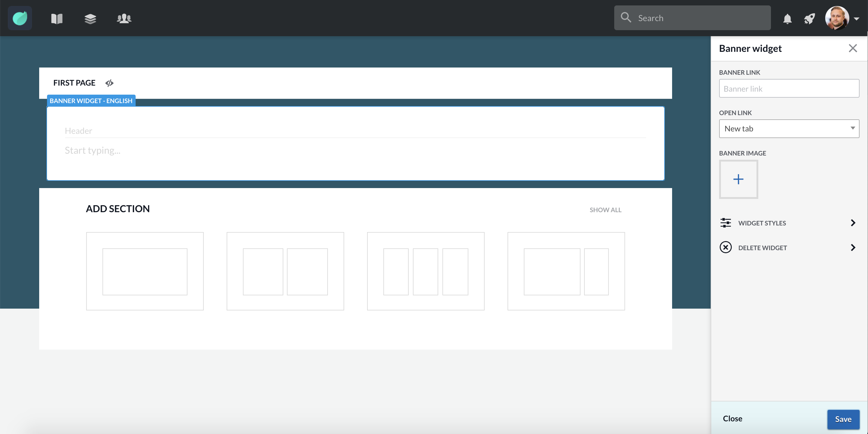Open the notifications bell
The height and width of the screenshot is (434, 868).
(787, 19)
